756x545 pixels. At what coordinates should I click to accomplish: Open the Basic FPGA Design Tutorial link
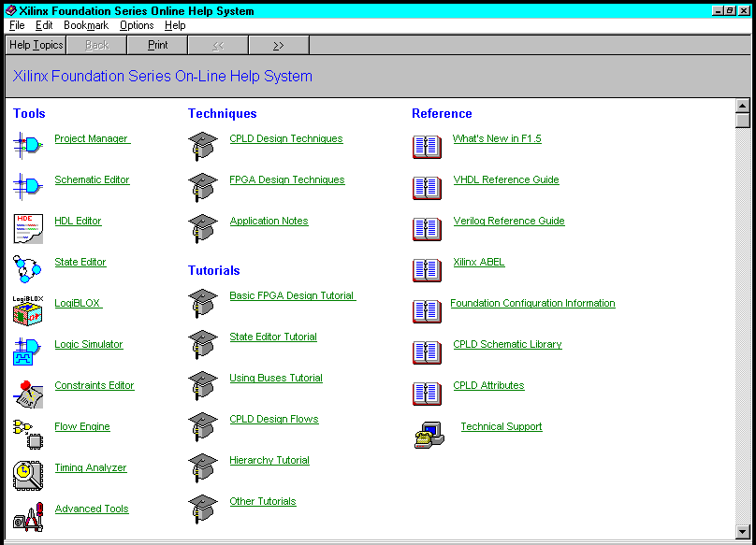[x=293, y=296]
